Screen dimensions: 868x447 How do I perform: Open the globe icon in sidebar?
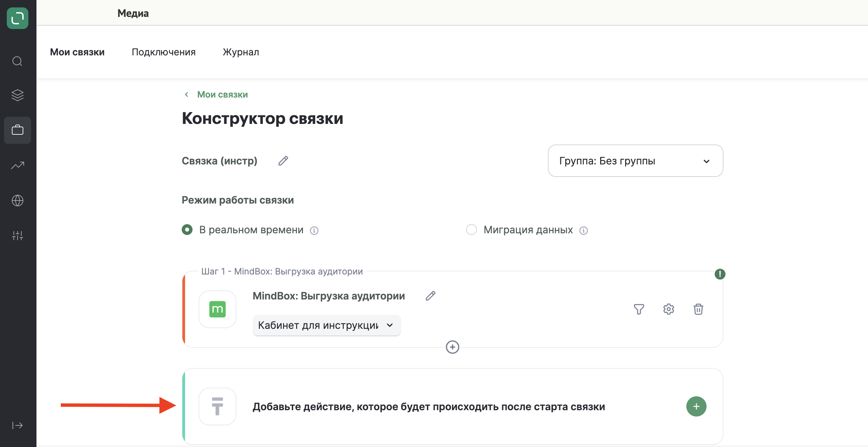pyautogui.click(x=18, y=201)
